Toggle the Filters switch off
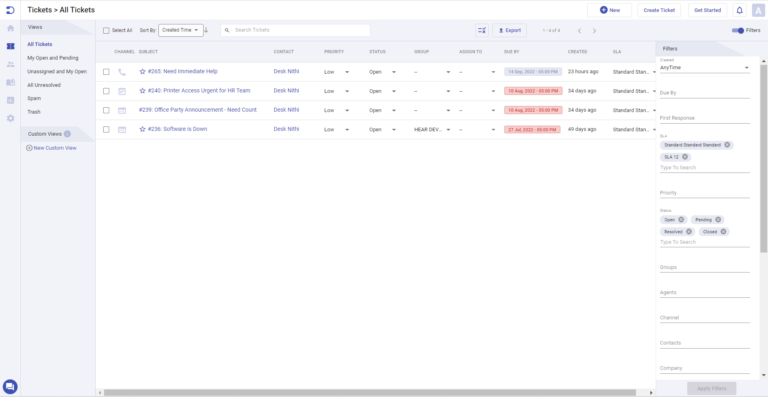 pos(738,30)
